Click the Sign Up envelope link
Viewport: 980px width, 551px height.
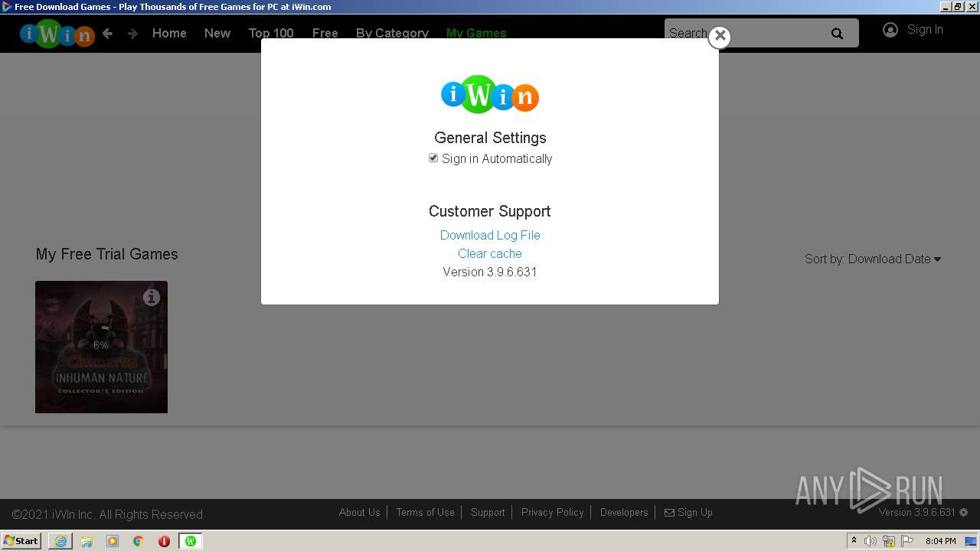(x=688, y=512)
